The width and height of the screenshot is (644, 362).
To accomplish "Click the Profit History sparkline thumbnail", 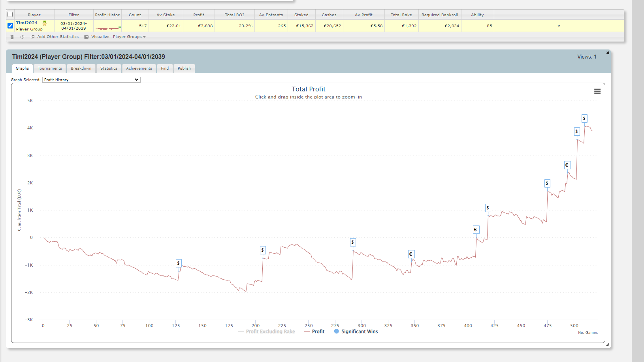I will coord(107,27).
